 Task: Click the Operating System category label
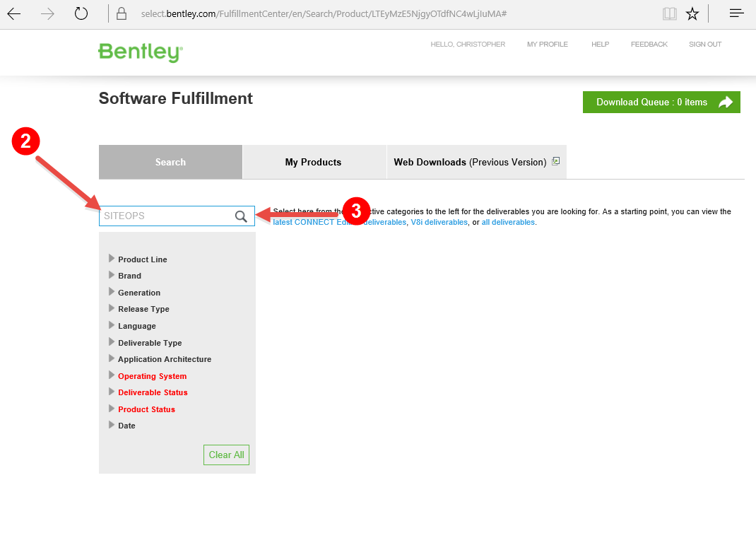(x=153, y=376)
